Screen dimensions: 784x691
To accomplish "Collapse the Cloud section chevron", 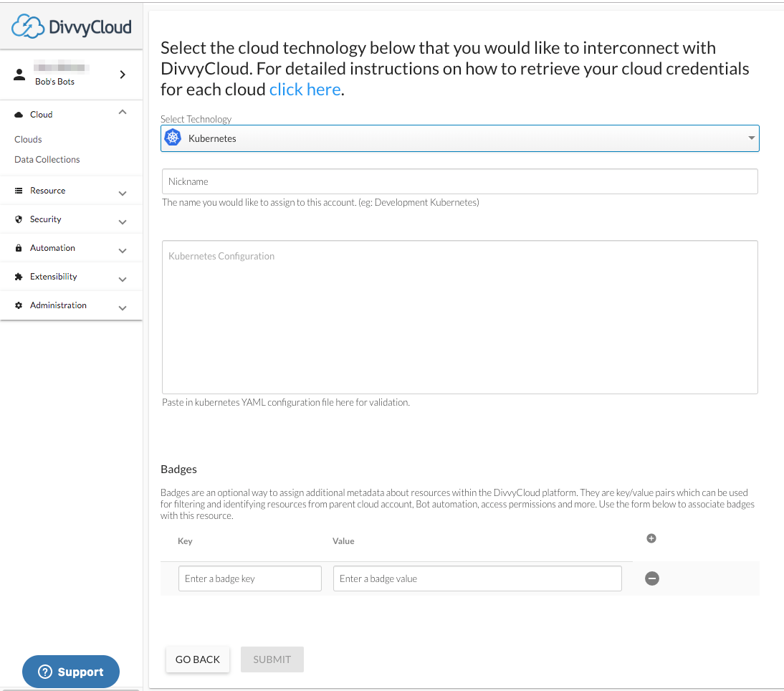I will tap(123, 112).
